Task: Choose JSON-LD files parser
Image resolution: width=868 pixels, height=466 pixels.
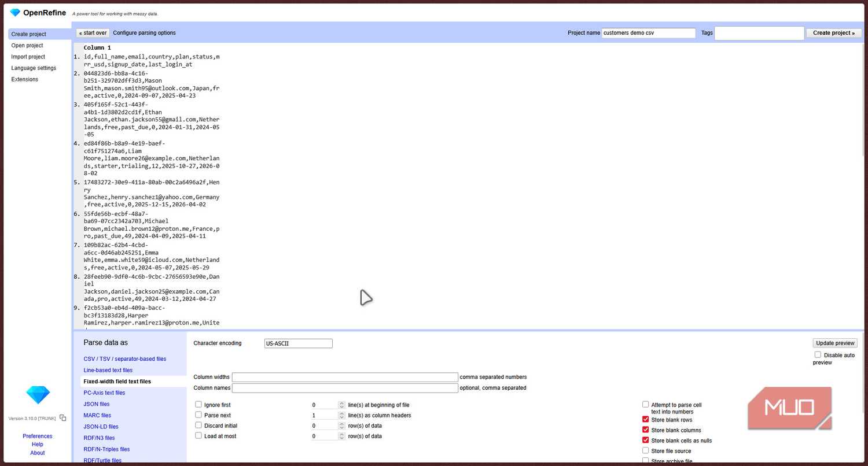Action: coord(101,427)
